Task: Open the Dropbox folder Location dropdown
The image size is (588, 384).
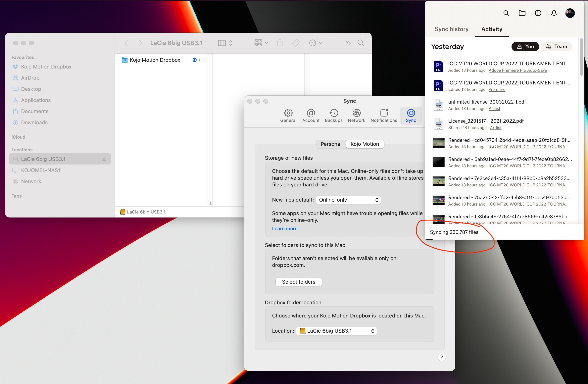Action: (x=336, y=331)
